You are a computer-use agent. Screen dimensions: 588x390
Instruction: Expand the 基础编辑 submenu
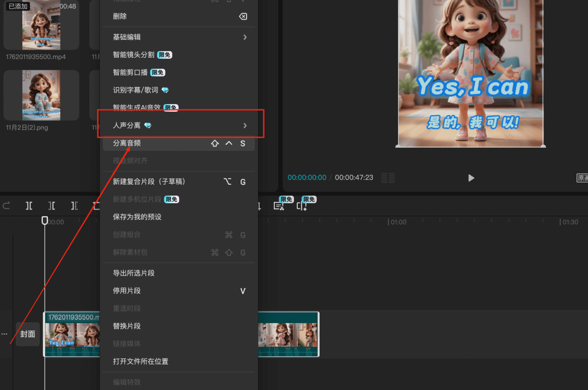(180, 37)
